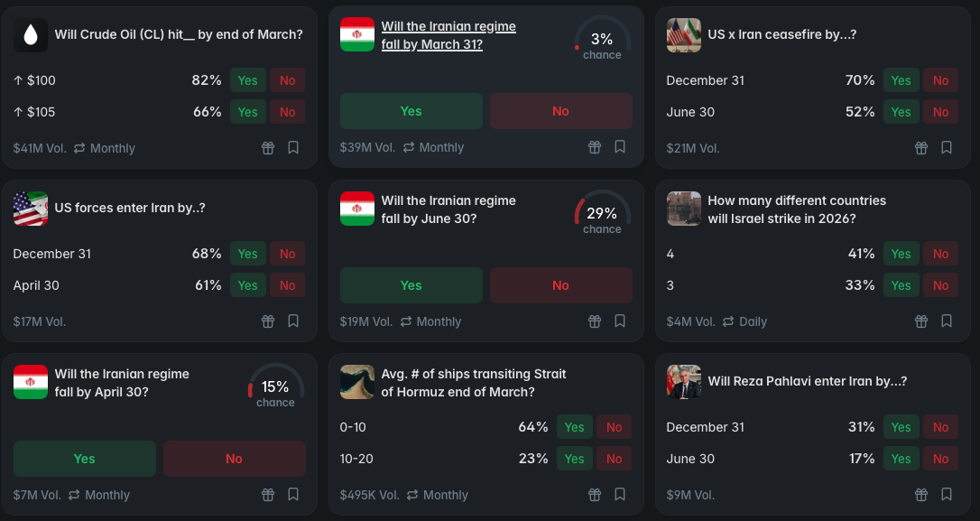The height and width of the screenshot is (521, 980).
Task: Click No on Iranian regime fall by June 30
Action: [560, 285]
